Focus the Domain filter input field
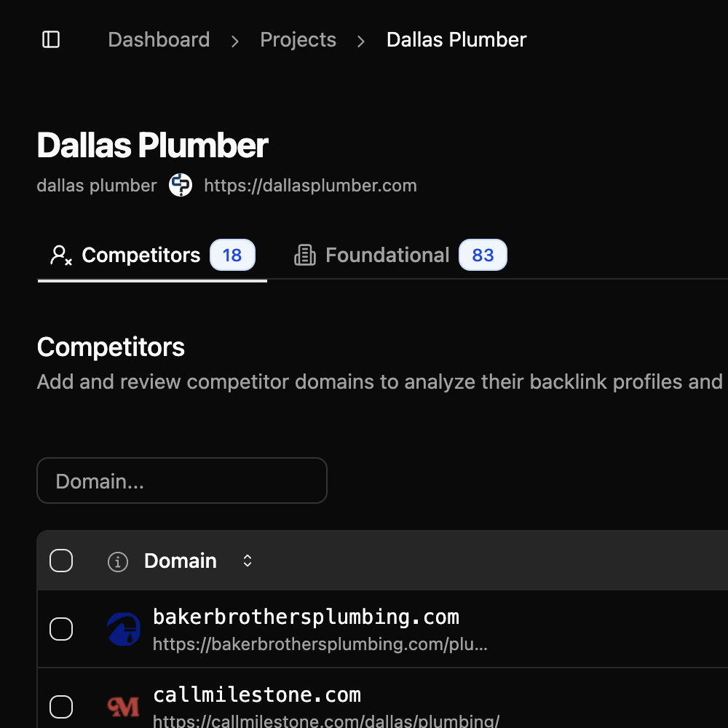This screenshot has height=728, width=728. 182,480
